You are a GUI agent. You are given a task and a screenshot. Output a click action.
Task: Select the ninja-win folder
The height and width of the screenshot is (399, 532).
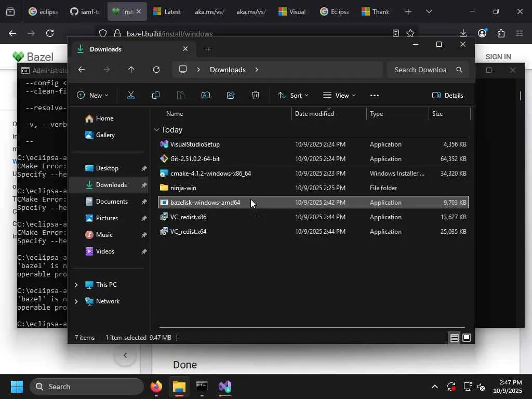click(313, 188)
